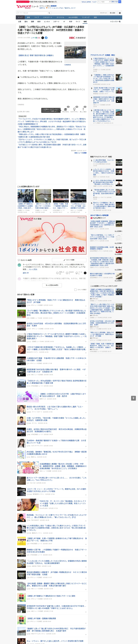Open the 速報 navigation tab
This screenshot has width=138, height=644.
pyautogui.click(x=28, y=17)
